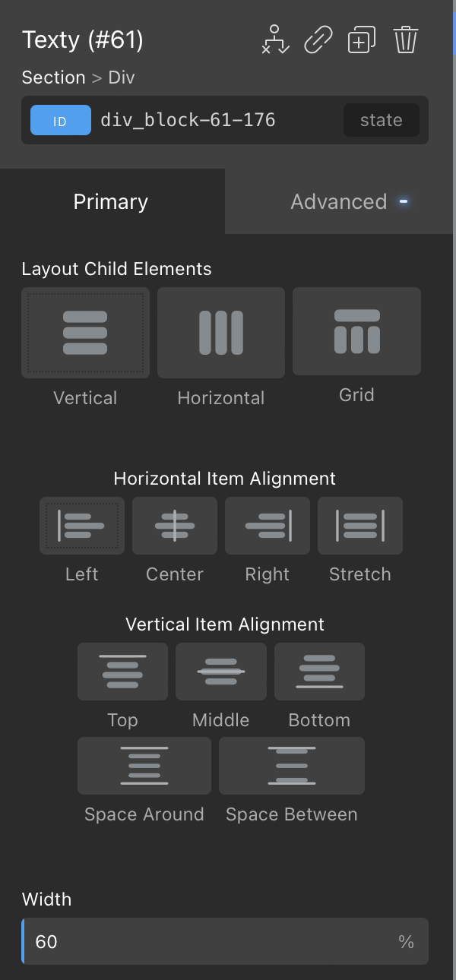Select Horizontal child layout
Viewport: 456px width, 980px height.
pos(220,333)
